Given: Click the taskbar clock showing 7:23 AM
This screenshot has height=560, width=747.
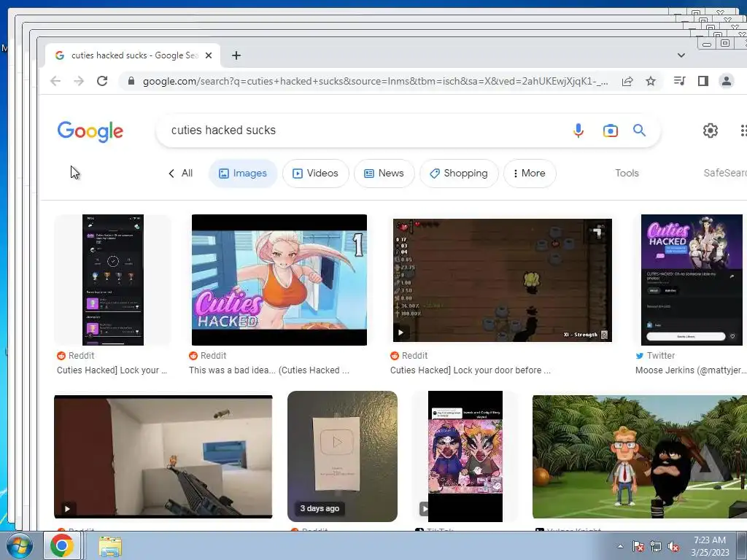Looking at the screenshot, I should [710, 545].
